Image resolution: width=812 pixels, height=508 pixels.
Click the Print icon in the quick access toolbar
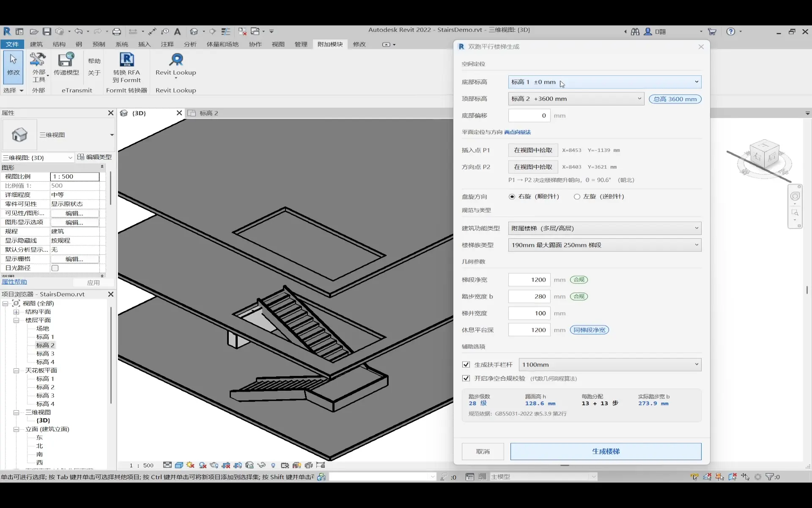(117, 31)
